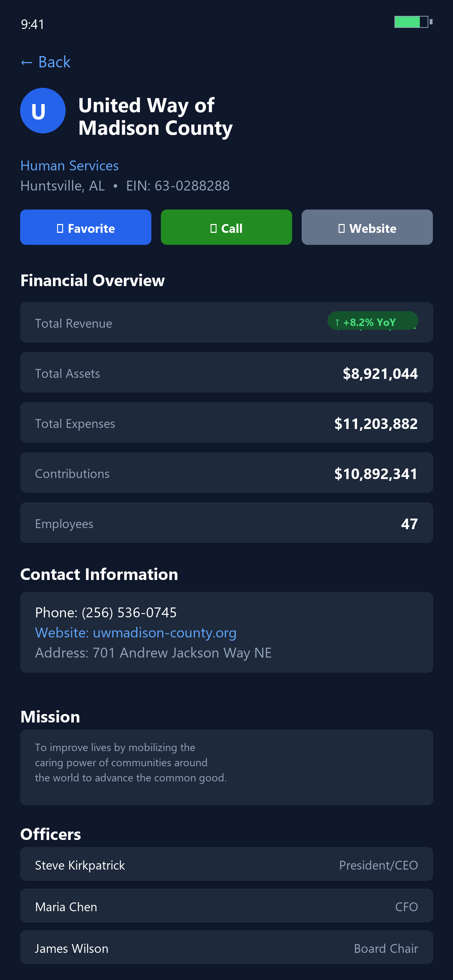453x980 pixels.
Task: Toggle Favorite status for this nonprofit
Action: [x=85, y=227]
